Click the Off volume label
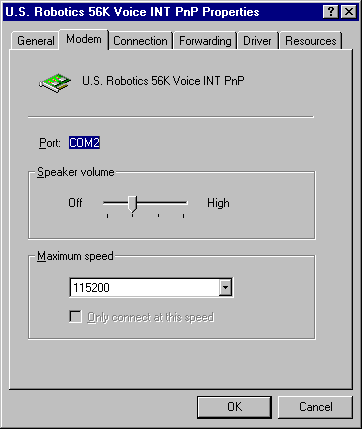Screen dimensions: 362x429 (75, 203)
